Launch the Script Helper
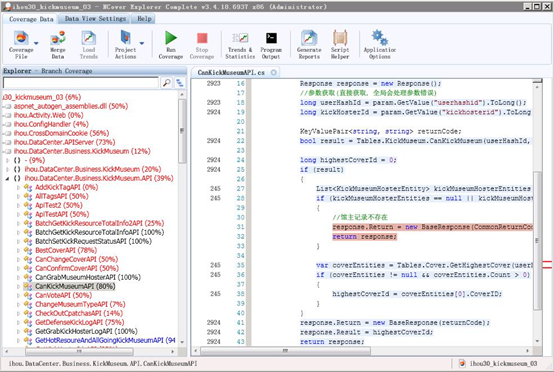The image size is (554, 372). click(x=340, y=45)
